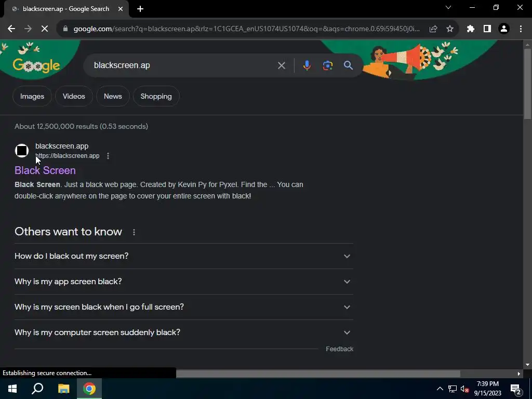Click the blackscreen.app site favicon
This screenshot has width=532, height=399.
click(x=22, y=151)
